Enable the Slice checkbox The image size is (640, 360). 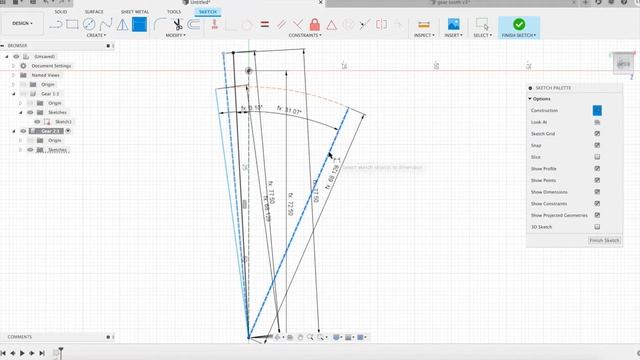[x=597, y=157]
